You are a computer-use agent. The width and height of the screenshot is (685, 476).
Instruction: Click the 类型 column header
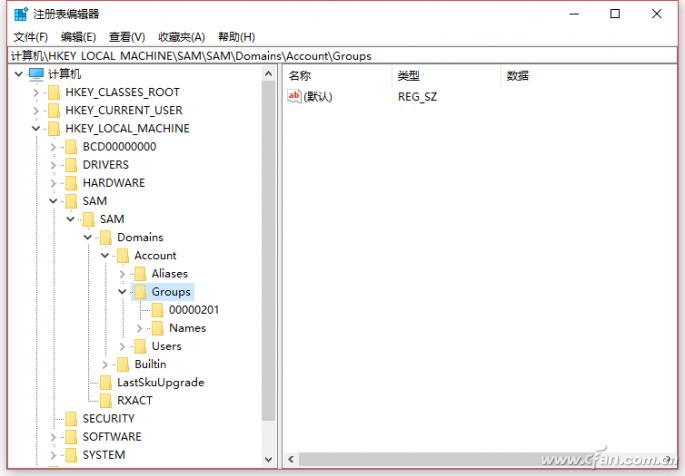(446, 76)
